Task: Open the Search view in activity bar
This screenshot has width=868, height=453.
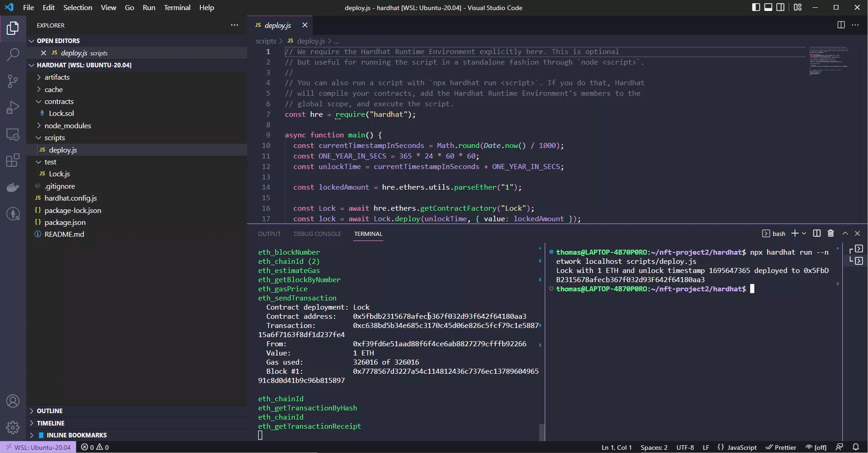Action: (13, 55)
